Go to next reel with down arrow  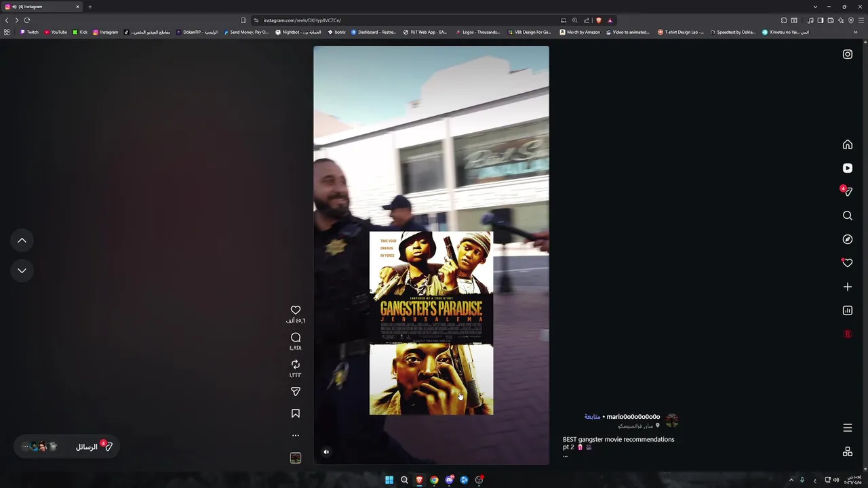click(x=22, y=270)
